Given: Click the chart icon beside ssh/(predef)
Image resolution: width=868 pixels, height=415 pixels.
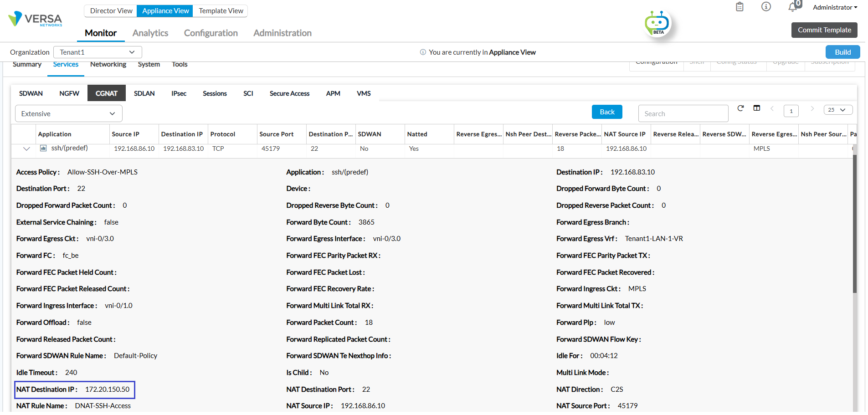Looking at the screenshot, I should pos(43,148).
